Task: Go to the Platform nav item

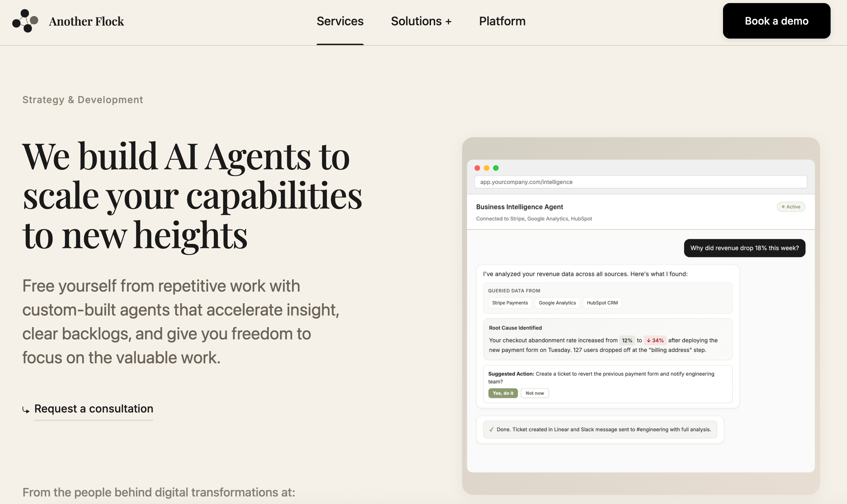Action: 502,21
